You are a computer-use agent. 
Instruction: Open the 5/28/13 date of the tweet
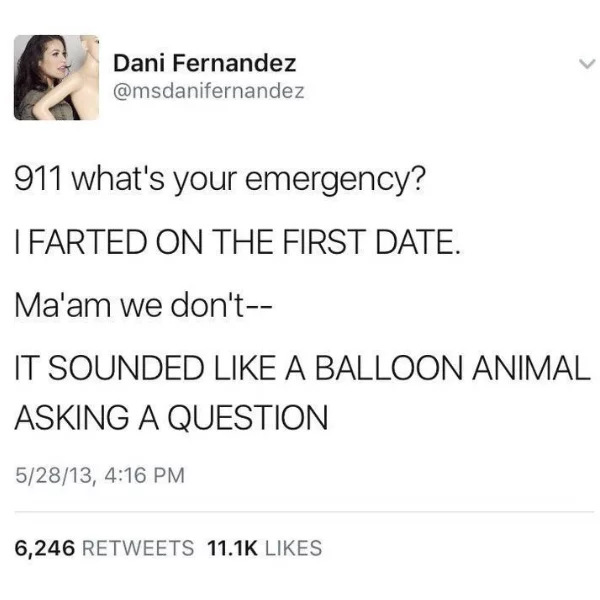[54, 475]
